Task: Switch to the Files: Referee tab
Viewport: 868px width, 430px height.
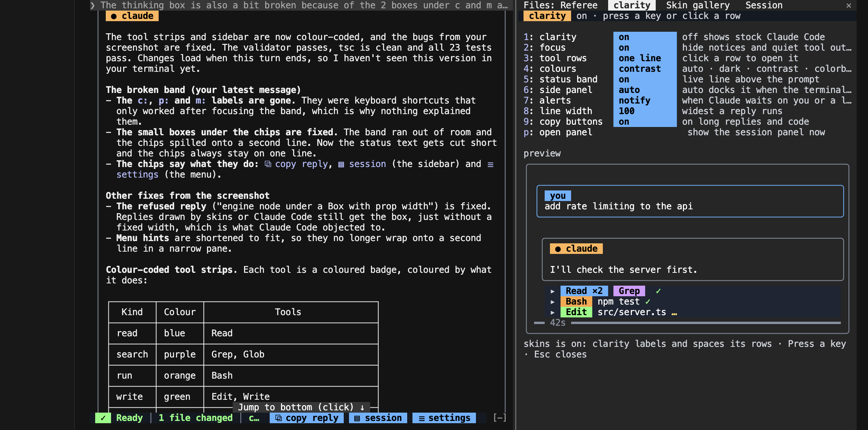Action: click(561, 5)
